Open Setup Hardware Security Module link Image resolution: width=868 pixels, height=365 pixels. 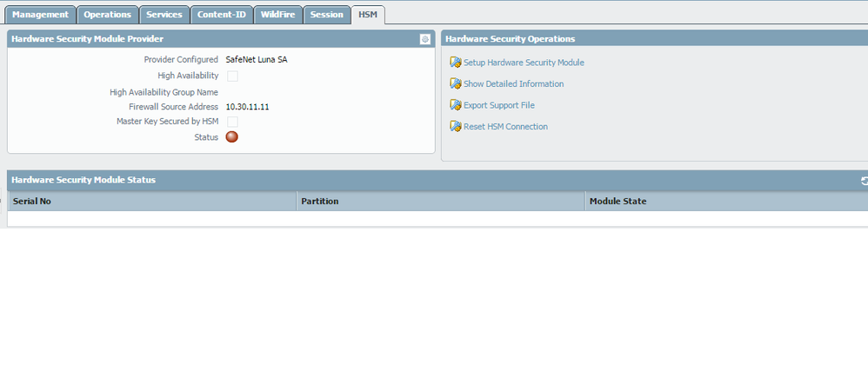pyautogui.click(x=524, y=63)
